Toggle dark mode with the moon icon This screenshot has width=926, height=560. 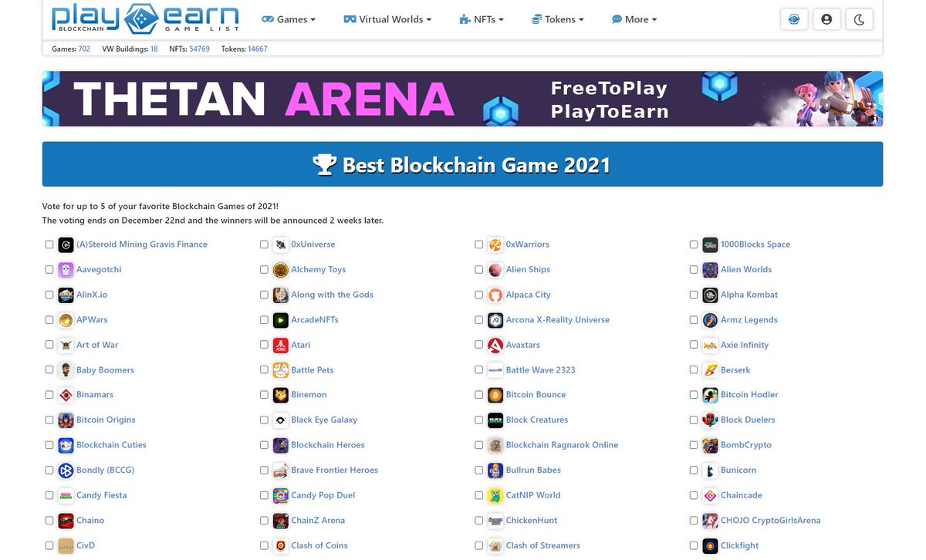pos(859,19)
